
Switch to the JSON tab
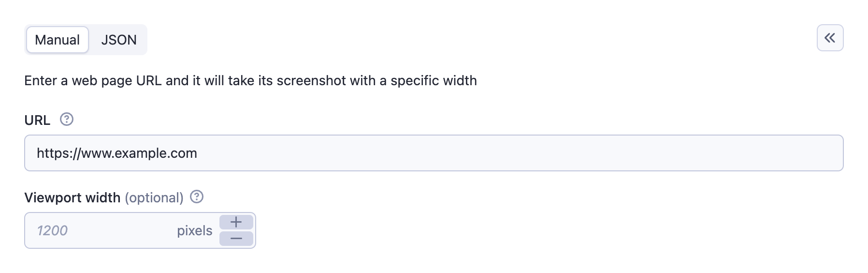tap(119, 40)
